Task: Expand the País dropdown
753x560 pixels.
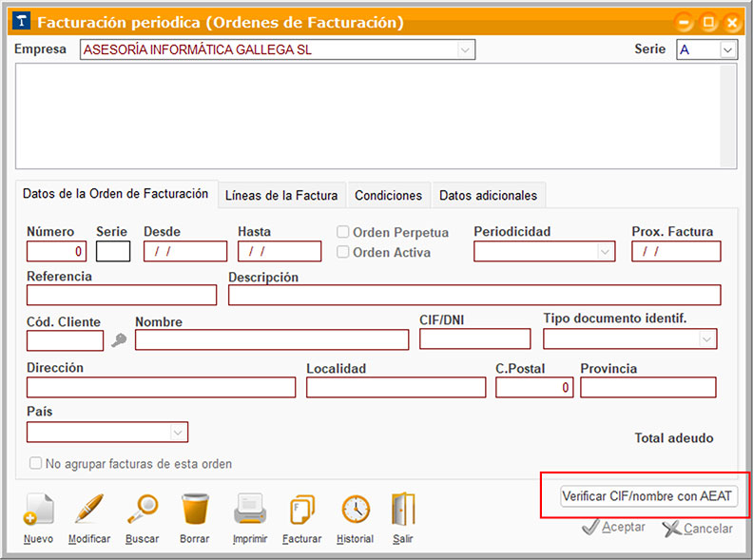Action: 177,433
